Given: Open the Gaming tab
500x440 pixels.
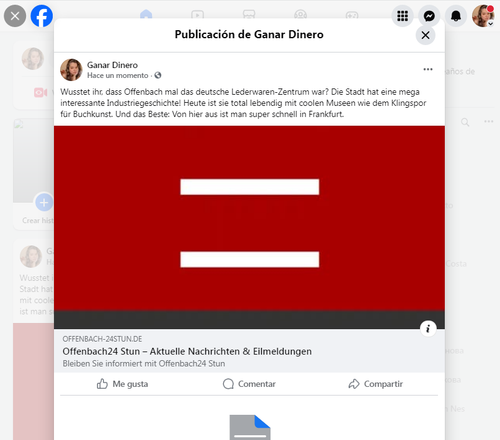Looking at the screenshot, I should pos(352,15).
